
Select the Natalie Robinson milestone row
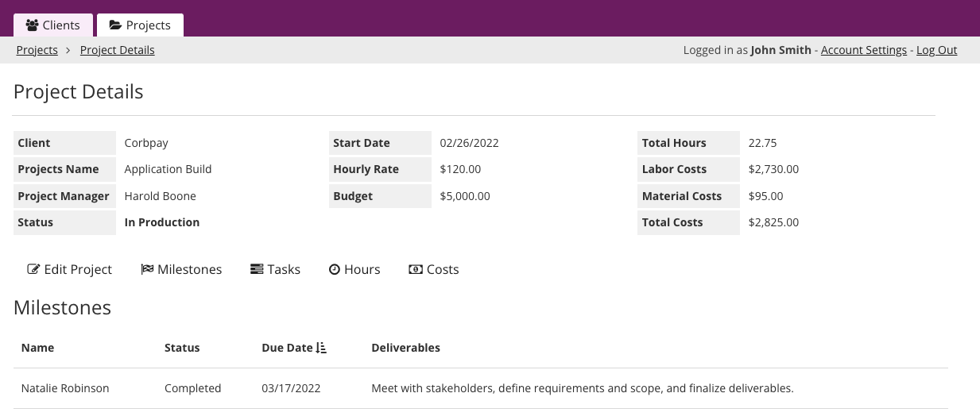click(x=65, y=388)
